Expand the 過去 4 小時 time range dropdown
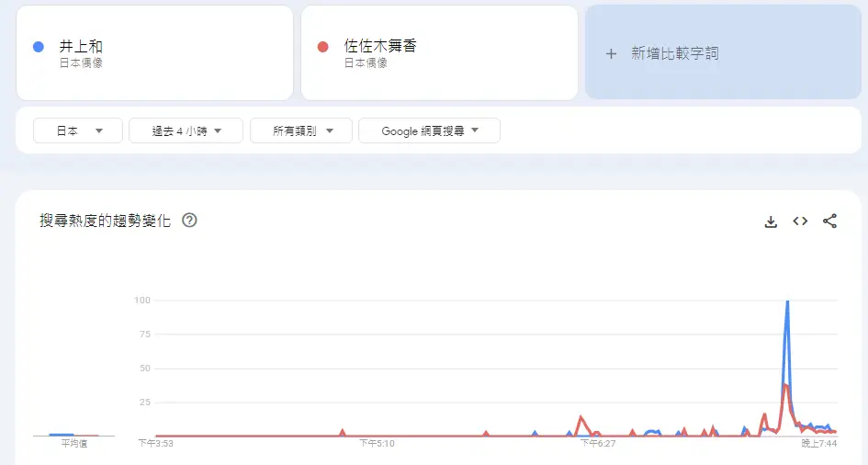The width and height of the screenshot is (868, 465). point(186,131)
